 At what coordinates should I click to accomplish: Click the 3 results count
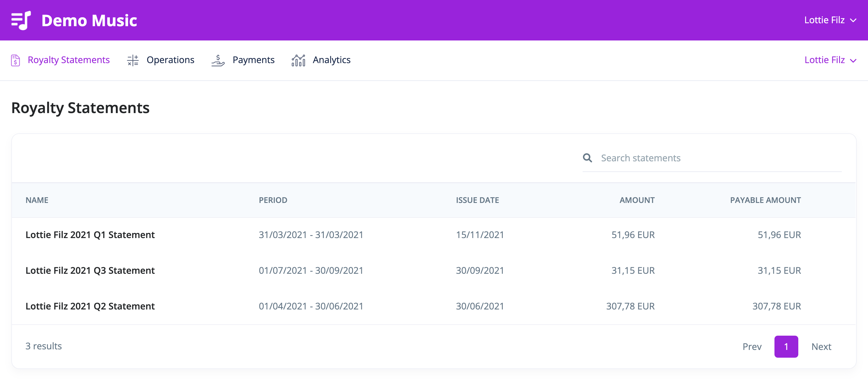[43, 346]
